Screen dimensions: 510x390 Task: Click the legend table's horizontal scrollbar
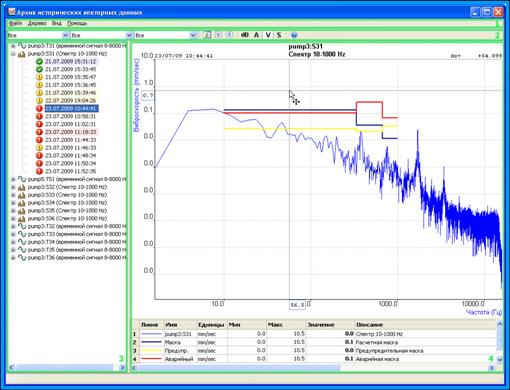[x=312, y=368]
